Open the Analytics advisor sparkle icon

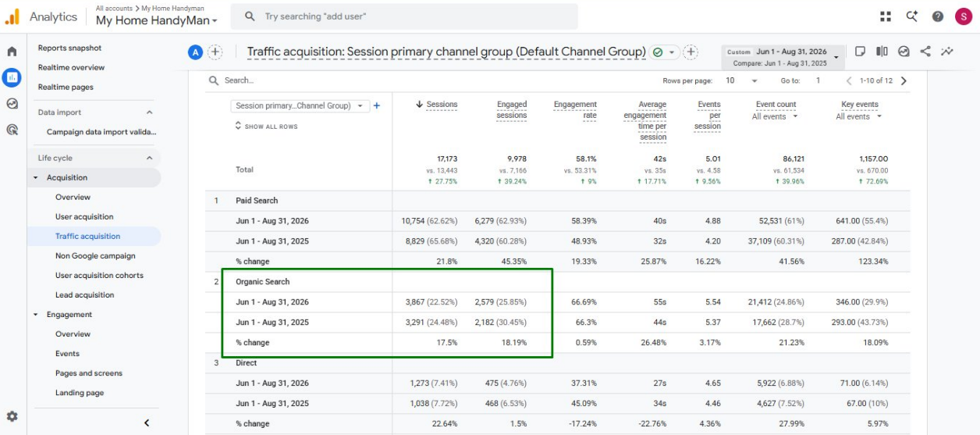pos(911,16)
